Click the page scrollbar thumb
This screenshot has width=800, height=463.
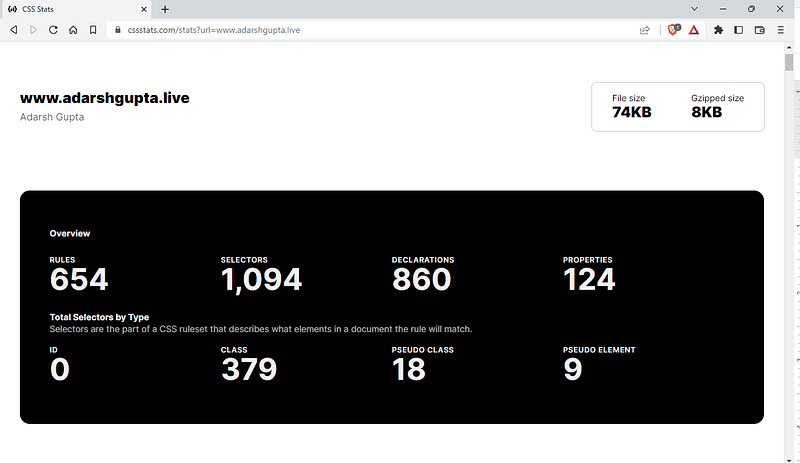tap(789, 62)
